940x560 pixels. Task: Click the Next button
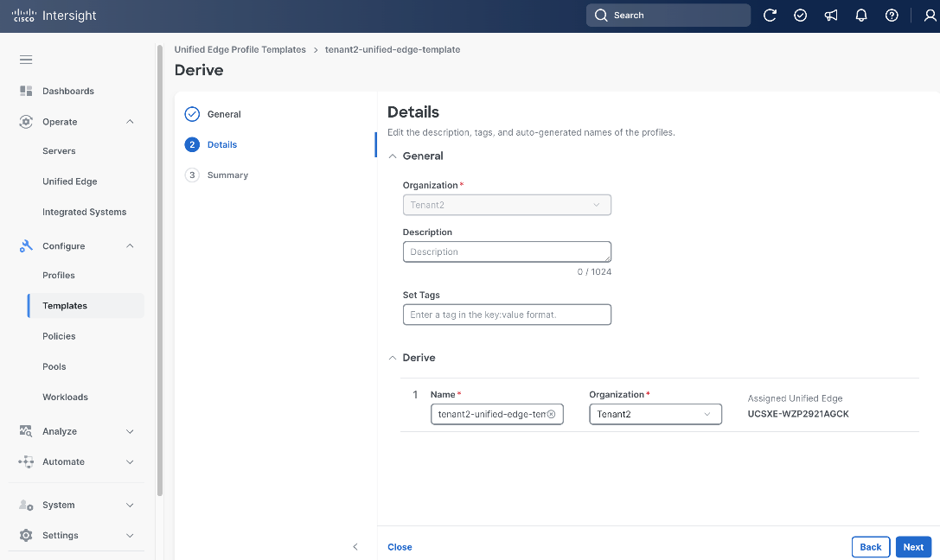913,547
